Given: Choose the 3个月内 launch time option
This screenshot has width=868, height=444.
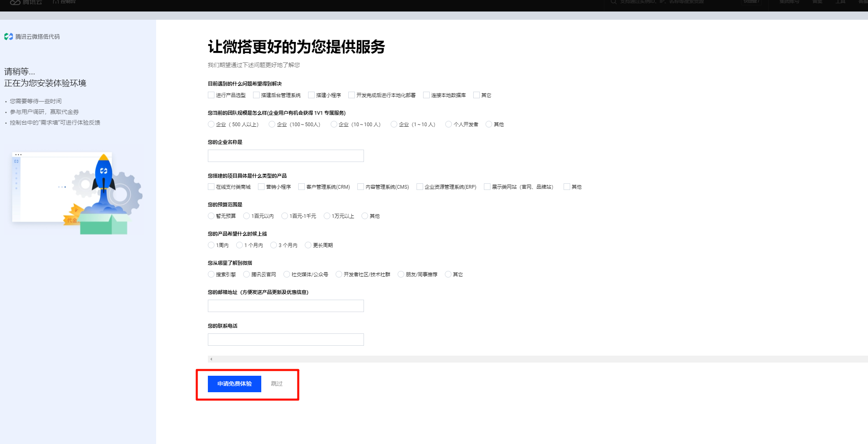Looking at the screenshot, I should pos(274,245).
